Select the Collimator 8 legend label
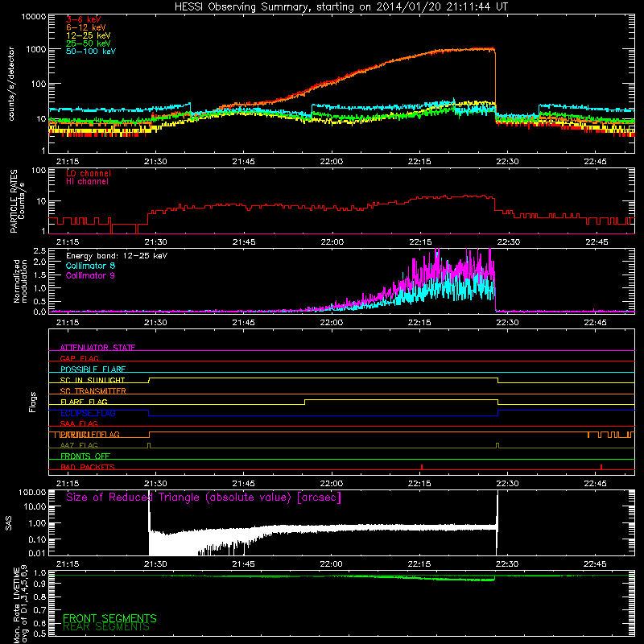This screenshot has width=644, height=644. [90, 266]
